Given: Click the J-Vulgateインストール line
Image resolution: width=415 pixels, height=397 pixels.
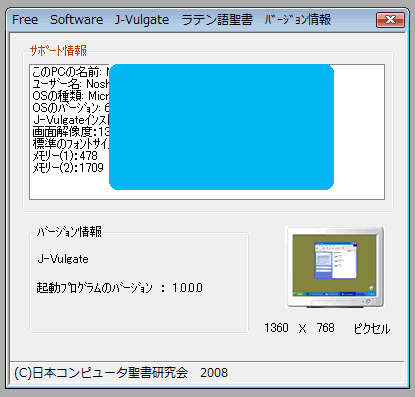Looking at the screenshot, I should point(71,120).
